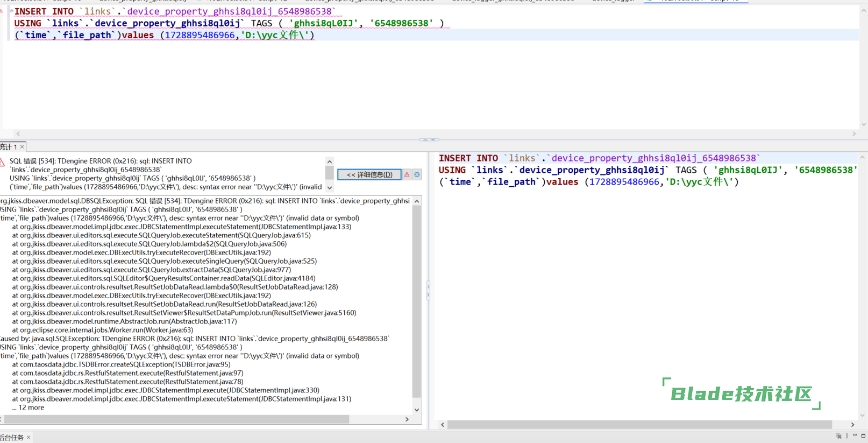Open the three-dot view menu in 后台任务

pyautogui.click(x=847, y=436)
